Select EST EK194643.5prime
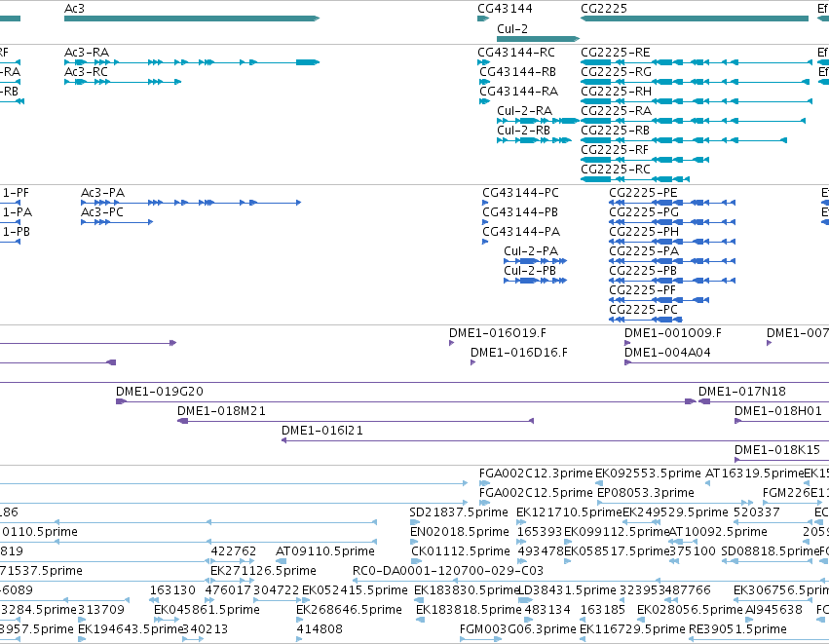The width and height of the screenshot is (829, 644). [82, 639]
